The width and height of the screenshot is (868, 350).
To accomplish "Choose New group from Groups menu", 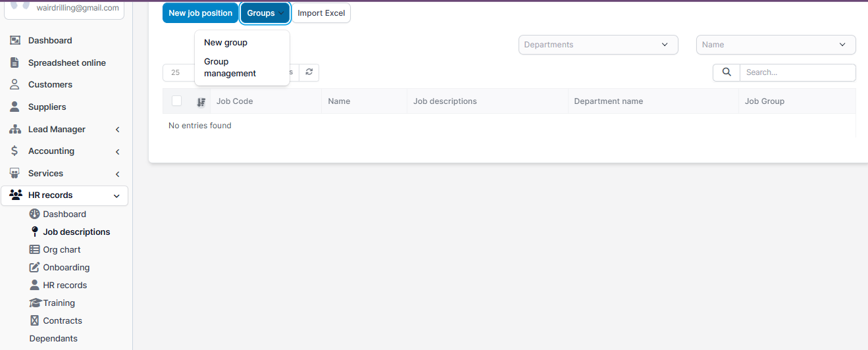I will (x=226, y=43).
